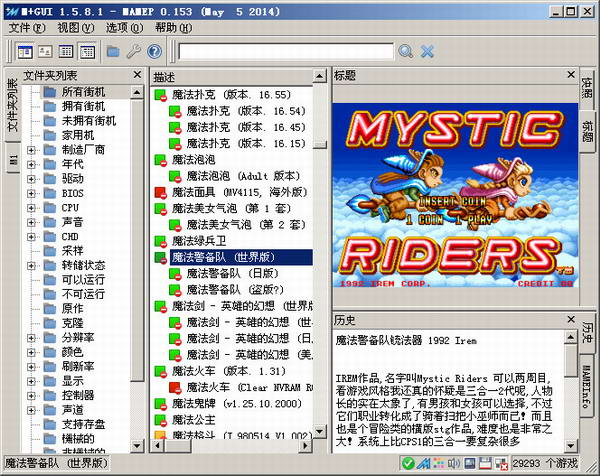
Task: Expand the 转储状态 folder node
Action: (x=31, y=266)
